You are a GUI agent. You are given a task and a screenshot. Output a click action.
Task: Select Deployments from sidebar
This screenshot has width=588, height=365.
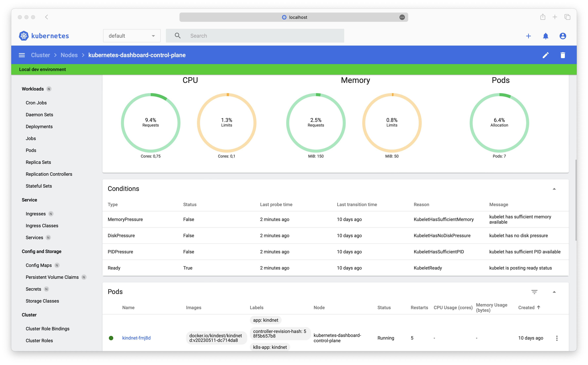coord(39,126)
